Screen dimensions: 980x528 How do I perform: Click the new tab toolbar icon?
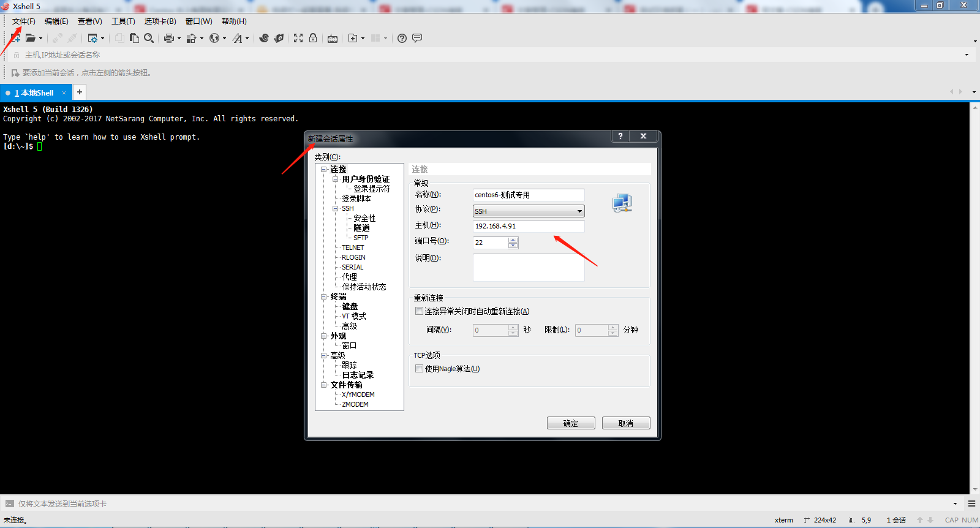click(x=353, y=38)
